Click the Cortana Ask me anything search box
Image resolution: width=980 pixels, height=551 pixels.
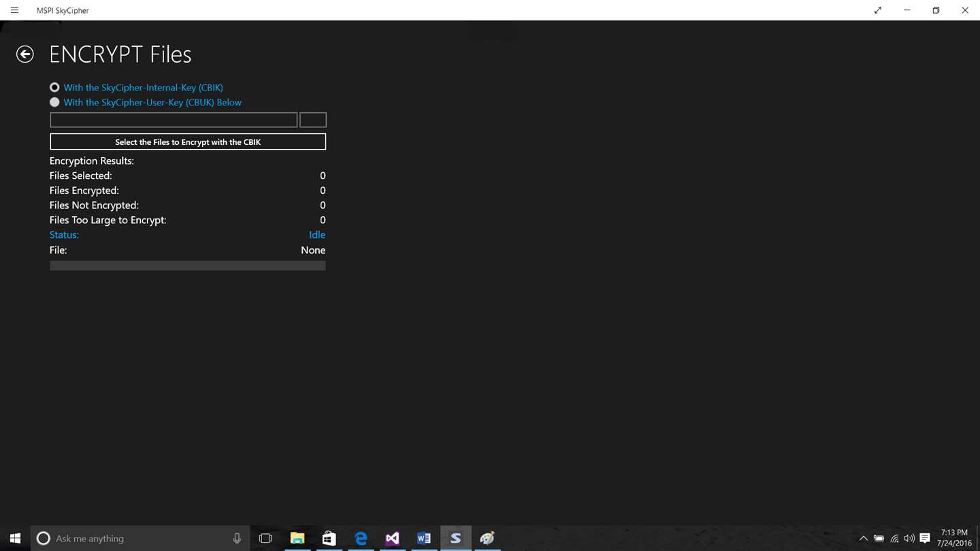141,538
